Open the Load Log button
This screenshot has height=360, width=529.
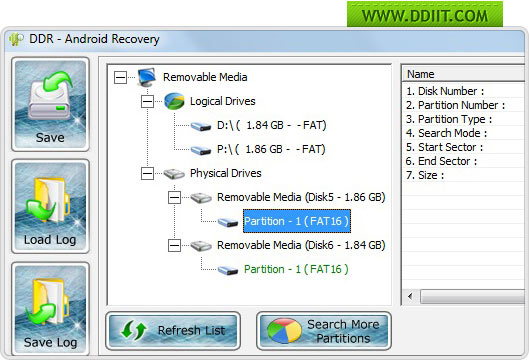[x=50, y=206]
